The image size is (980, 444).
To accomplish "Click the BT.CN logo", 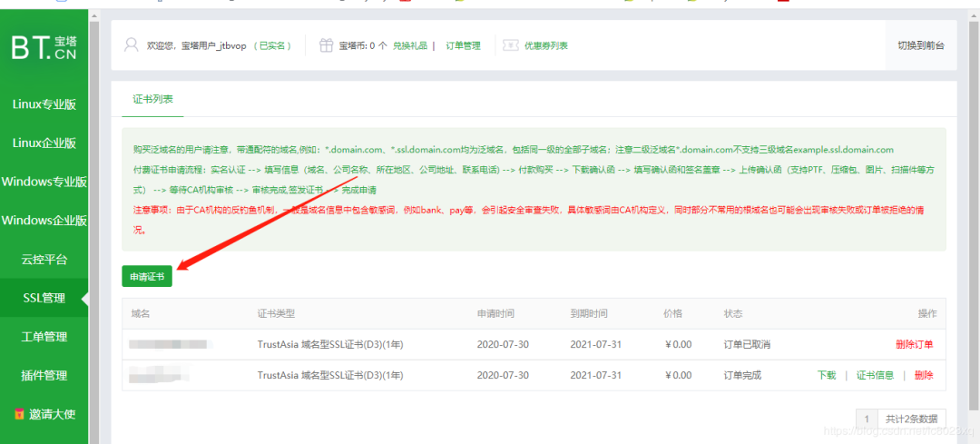I will [x=44, y=47].
